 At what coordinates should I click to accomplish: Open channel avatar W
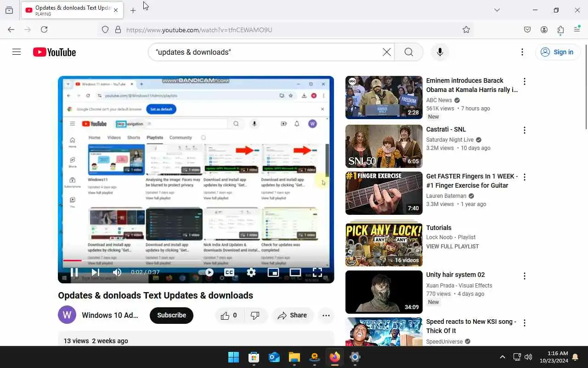(67, 315)
